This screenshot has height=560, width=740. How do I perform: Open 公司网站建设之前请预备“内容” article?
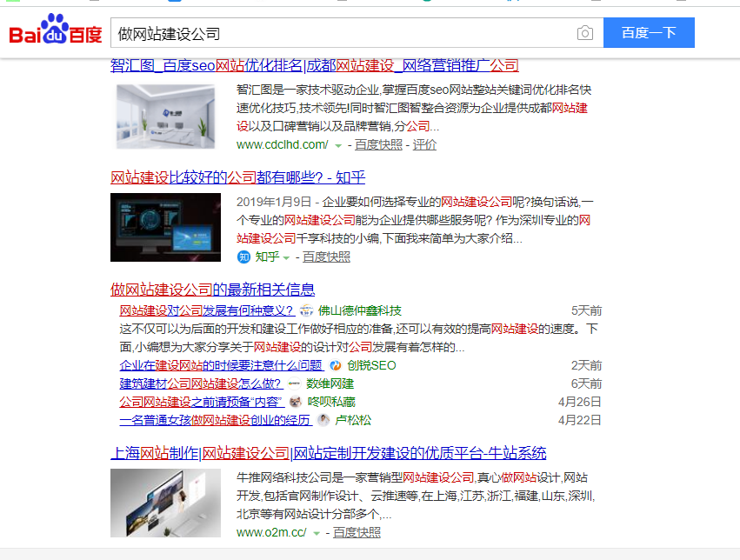[202, 402]
